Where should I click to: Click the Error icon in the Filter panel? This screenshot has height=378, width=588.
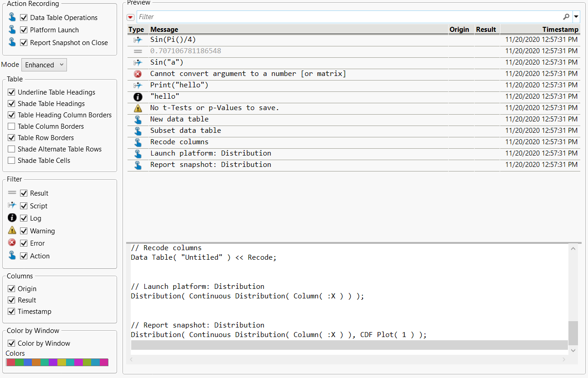(12, 242)
